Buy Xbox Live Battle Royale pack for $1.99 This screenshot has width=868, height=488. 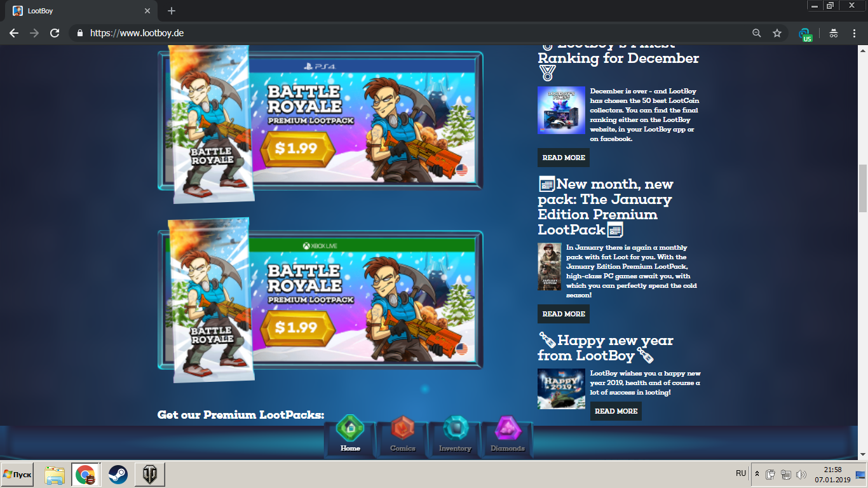point(297,329)
